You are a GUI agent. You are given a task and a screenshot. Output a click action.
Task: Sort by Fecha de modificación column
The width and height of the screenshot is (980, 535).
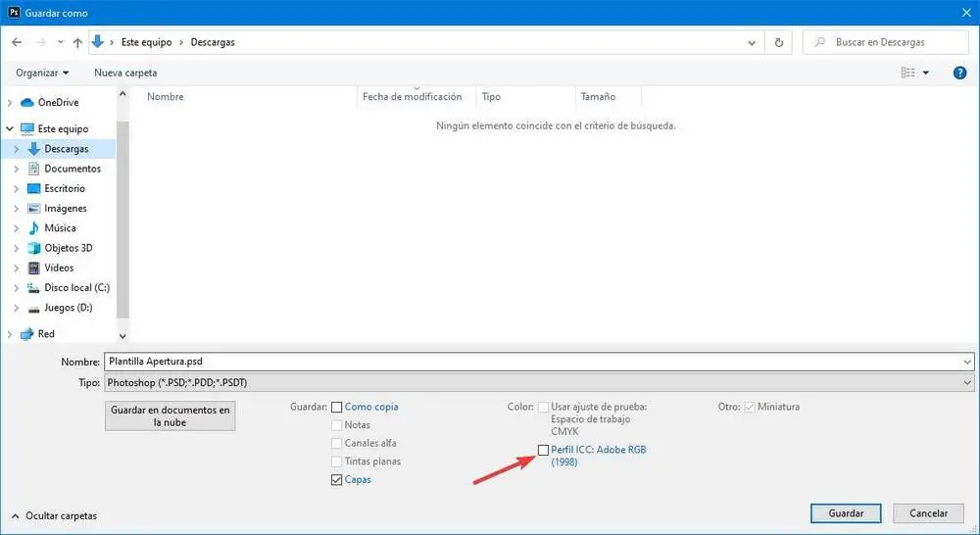point(413,97)
